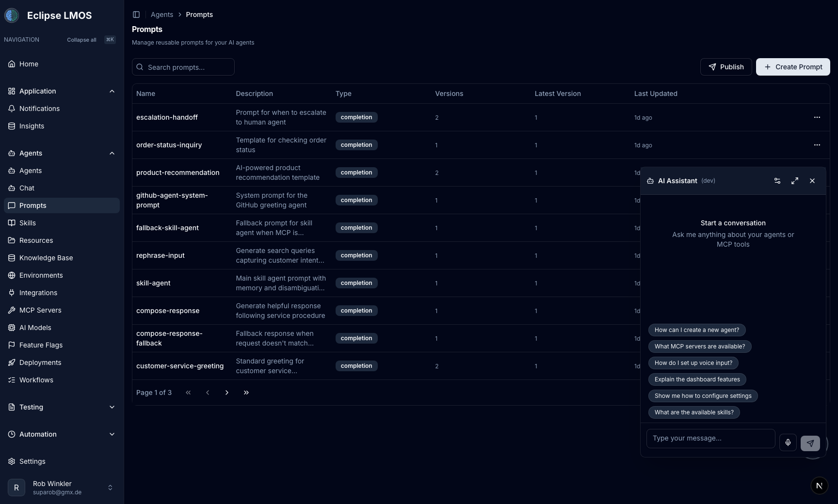Open actions menu for escalation-handoff row
Image resolution: width=838 pixels, height=504 pixels.
tap(817, 117)
